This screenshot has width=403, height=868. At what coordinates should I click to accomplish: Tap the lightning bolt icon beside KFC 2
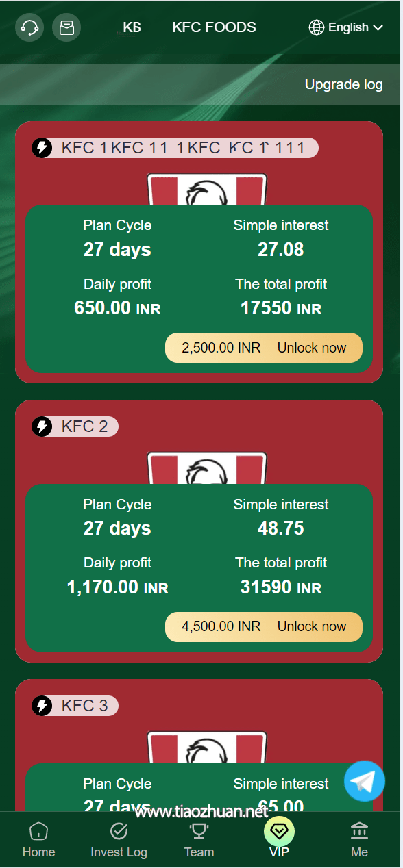pyautogui.click(x=42, y=426)
